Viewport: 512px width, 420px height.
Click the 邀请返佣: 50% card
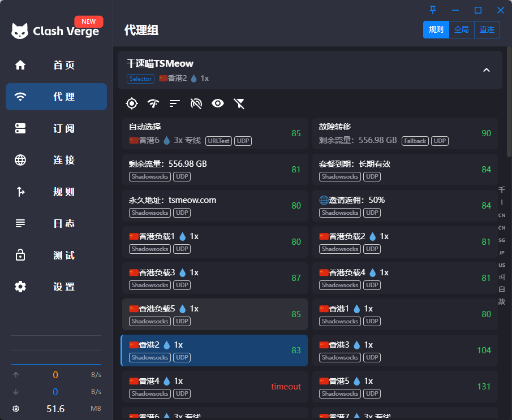[x=405, y=206]
